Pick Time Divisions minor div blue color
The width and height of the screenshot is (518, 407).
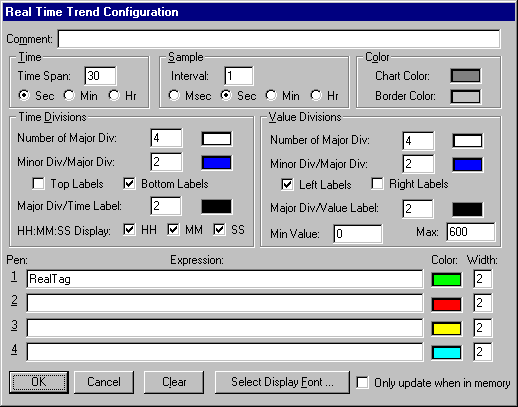[x=217, y=163]
